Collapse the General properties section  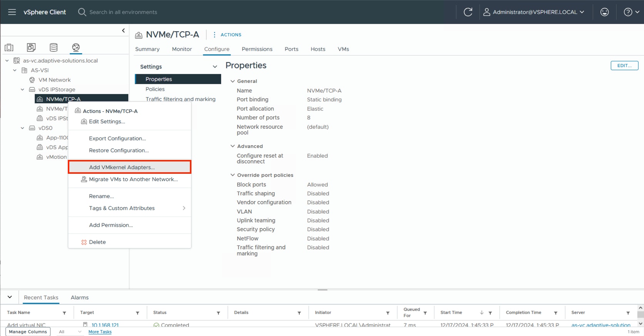233,81
